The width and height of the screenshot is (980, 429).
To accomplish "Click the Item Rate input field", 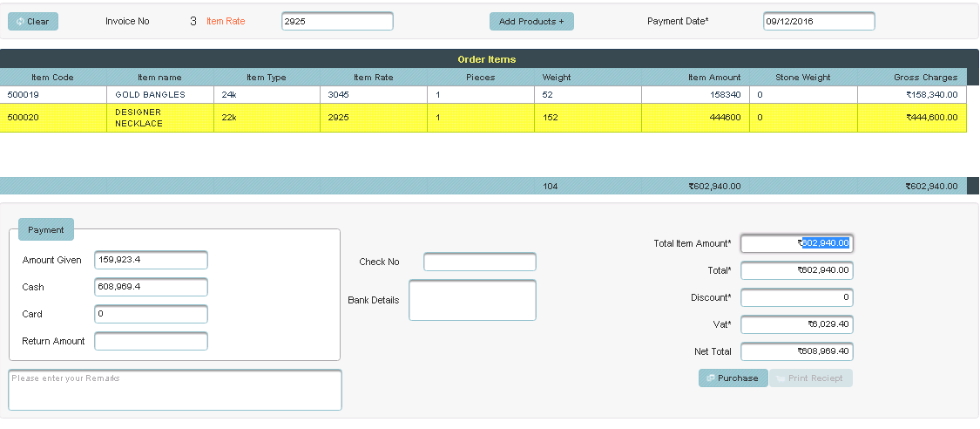I will 337,22.
